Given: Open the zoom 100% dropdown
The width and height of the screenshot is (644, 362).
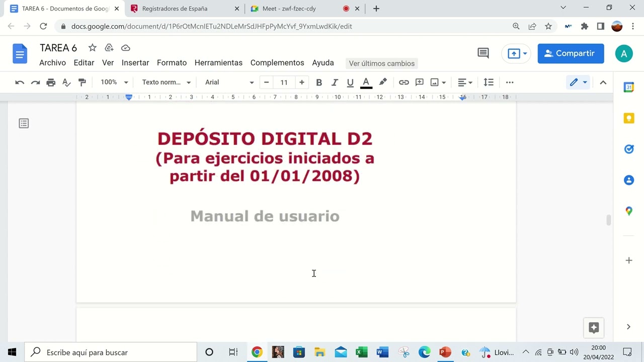Looking at the screenshot, I should 114,82.
